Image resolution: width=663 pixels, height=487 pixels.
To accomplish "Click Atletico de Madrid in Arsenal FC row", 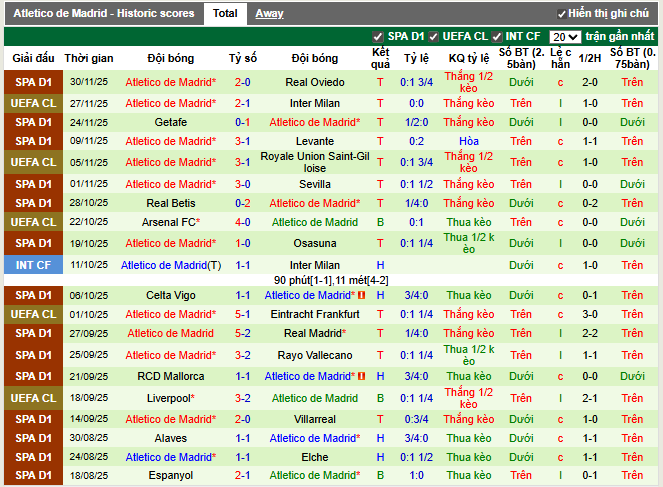I will 315,222.
